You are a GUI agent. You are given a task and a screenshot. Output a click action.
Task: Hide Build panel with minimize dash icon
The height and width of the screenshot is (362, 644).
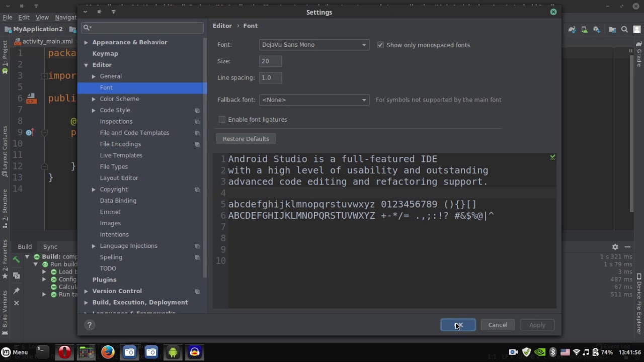pyautogui.click(x=627, y=247)
